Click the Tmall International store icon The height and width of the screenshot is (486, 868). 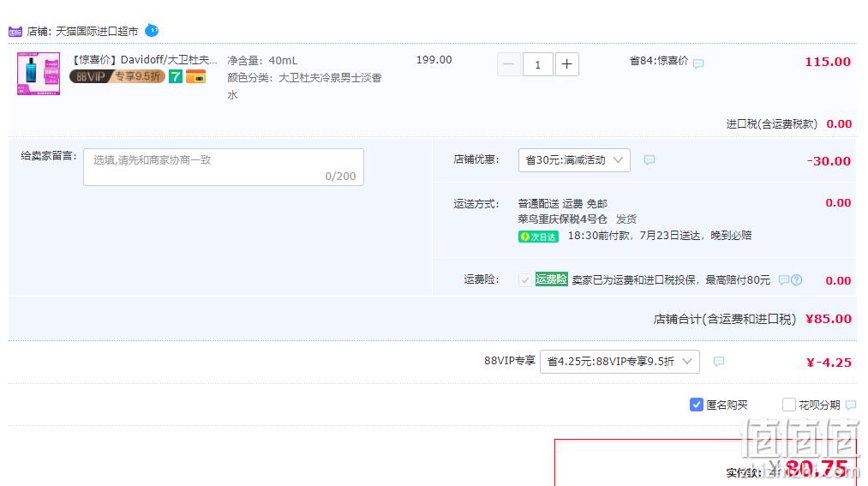point(15,32)
